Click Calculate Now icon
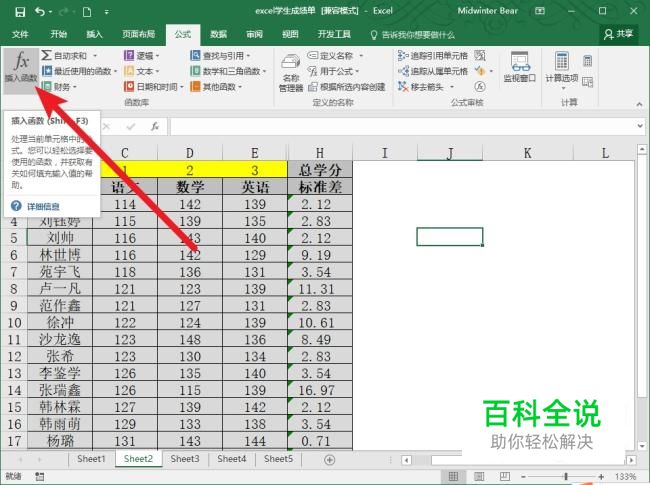Screen dimensions: 650x485 (587, 61)
